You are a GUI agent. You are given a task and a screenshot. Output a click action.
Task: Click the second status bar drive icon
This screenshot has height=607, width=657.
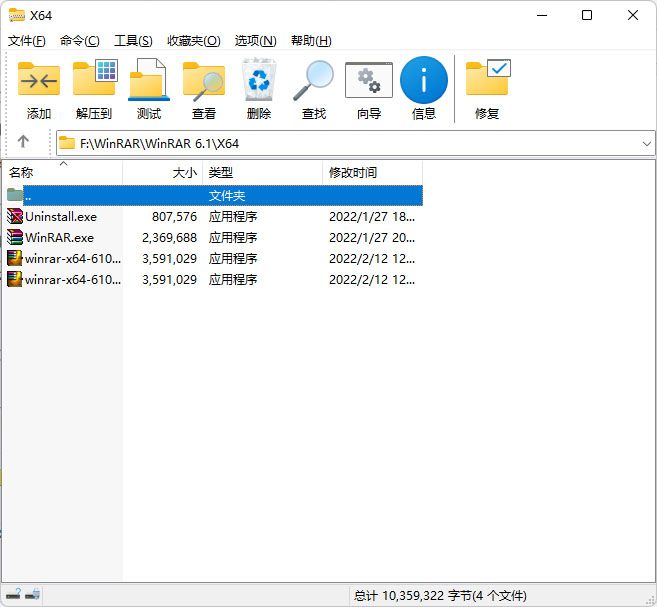click(33, 594)
